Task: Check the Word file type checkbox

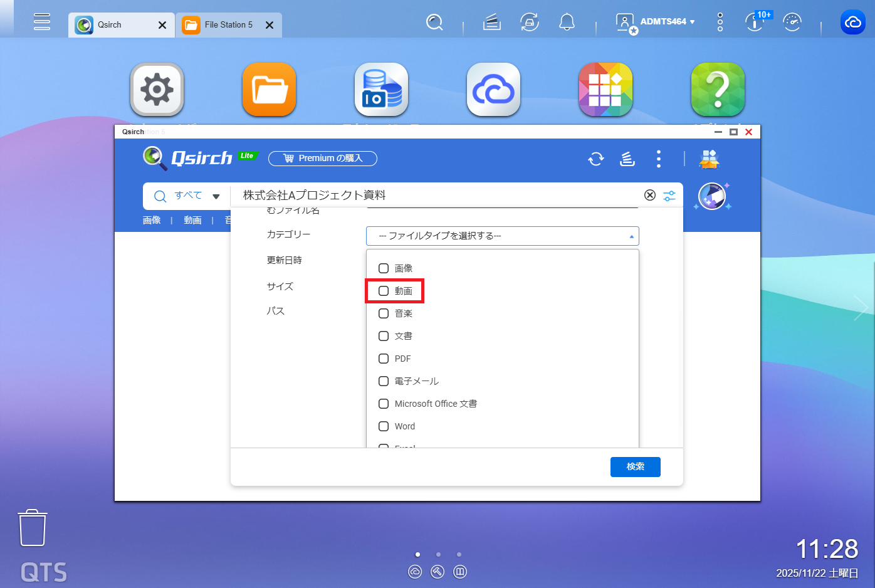Action: 384,426
